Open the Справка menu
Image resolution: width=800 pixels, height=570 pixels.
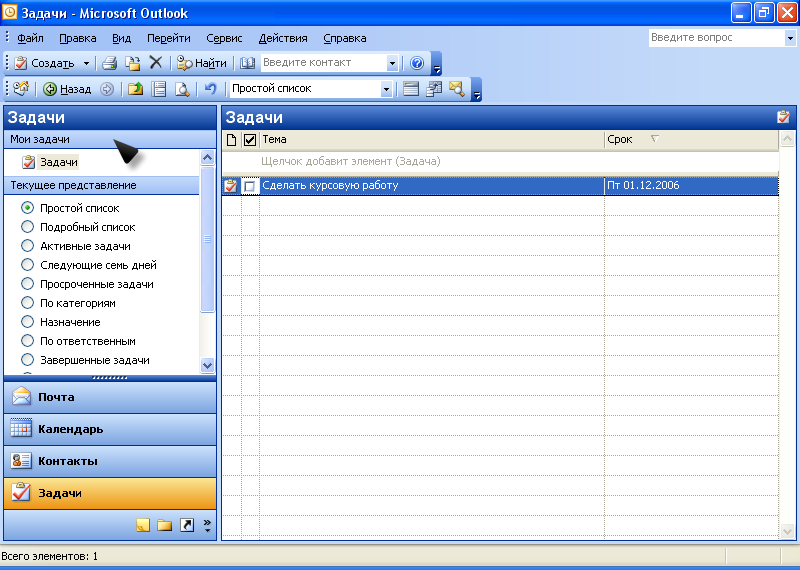(344, 38)
